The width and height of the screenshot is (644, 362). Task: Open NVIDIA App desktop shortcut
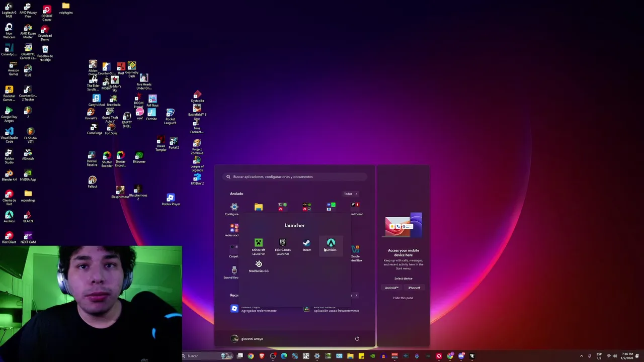(x=28, y=175)
